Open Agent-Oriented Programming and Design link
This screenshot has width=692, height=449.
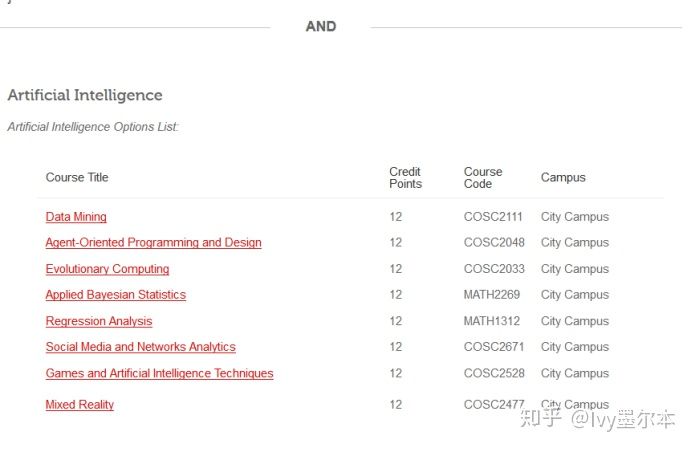click(153, 243)
